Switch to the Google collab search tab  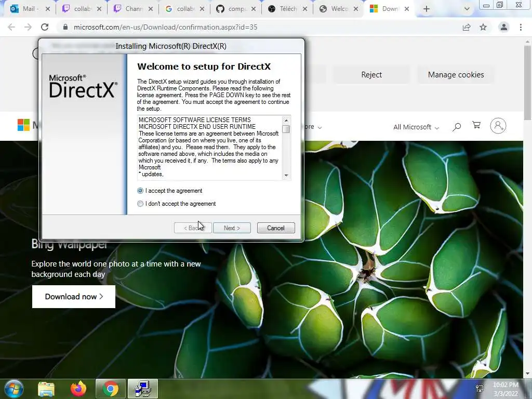pyautogui.click(x=184, y=9)
